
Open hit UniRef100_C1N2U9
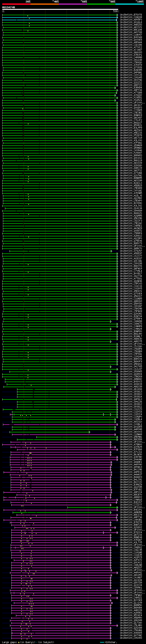pos(131,17)
